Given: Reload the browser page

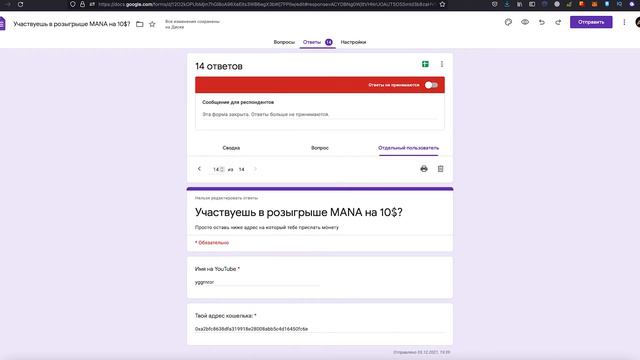Looking at the screenshot, I should pos(20,4).
